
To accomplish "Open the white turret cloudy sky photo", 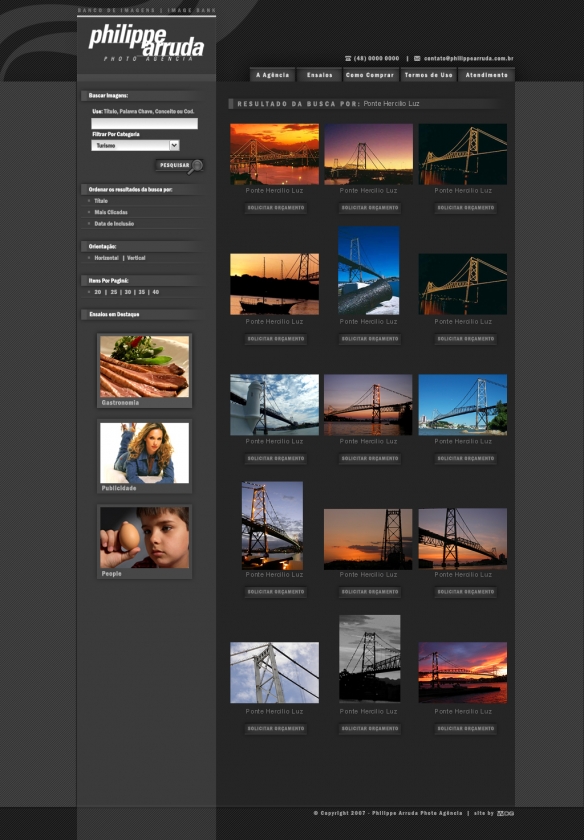I will point(274,404).
